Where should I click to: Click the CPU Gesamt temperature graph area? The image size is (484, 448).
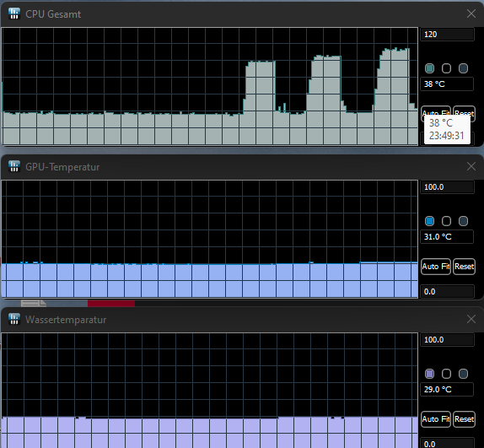click(x=210, y=86)
